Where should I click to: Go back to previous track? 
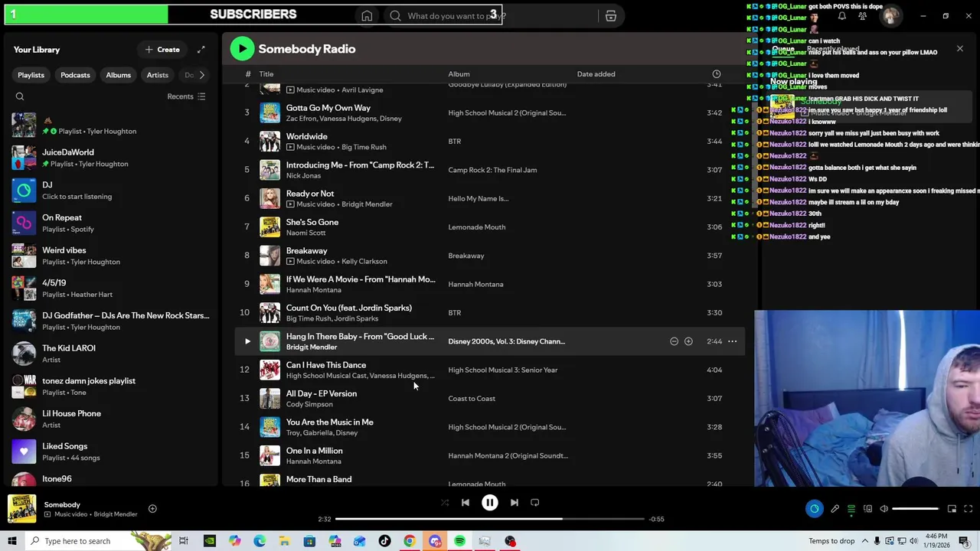pyautogui.click(x=465, y=503)
